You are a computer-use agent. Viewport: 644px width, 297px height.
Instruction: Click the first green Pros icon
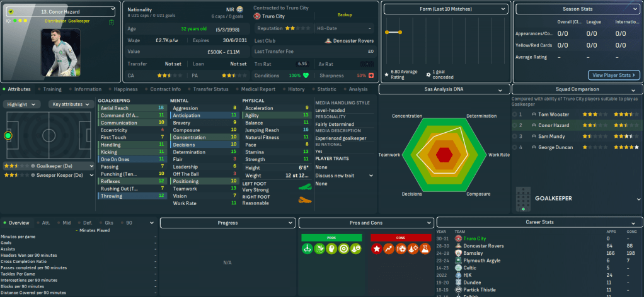point(307,249)
